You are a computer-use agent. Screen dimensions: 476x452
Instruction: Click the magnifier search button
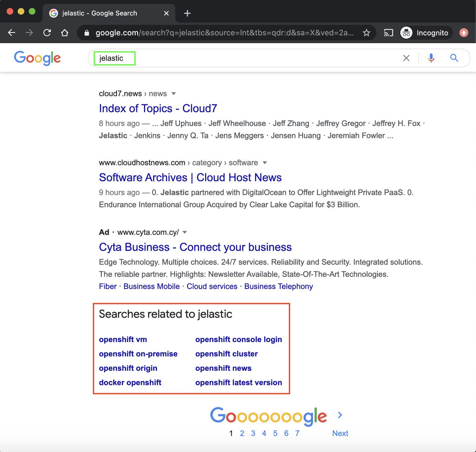click(x=454, y=58)
